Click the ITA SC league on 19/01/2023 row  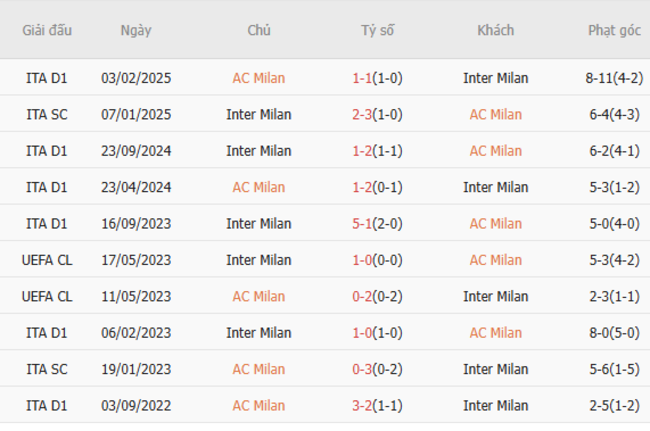pyautogui.click(x=47, y=369)
